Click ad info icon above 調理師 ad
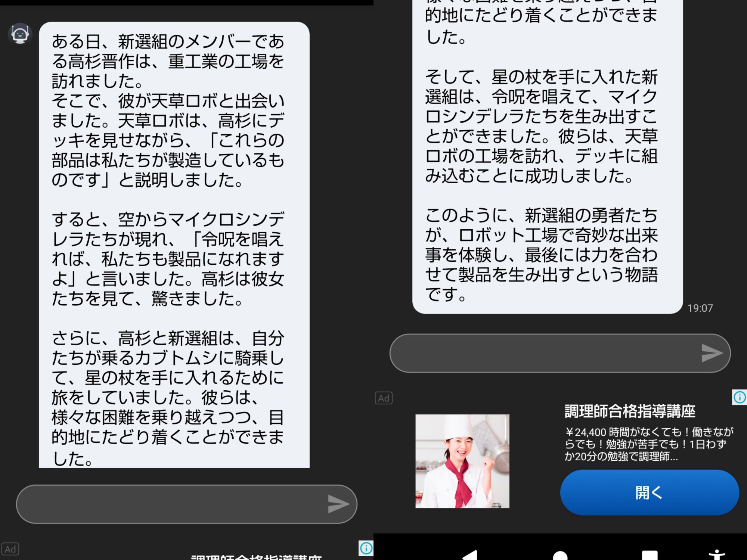 [x=739, y=397]
